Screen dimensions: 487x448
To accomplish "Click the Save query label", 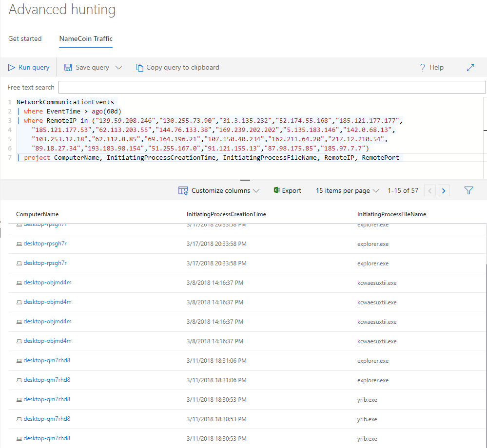I will tap(92, 67).
